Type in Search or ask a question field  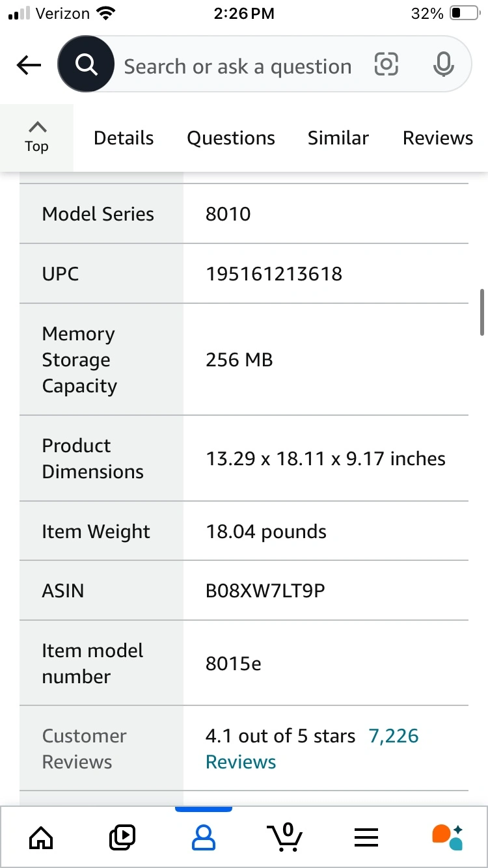pos(237,66)
